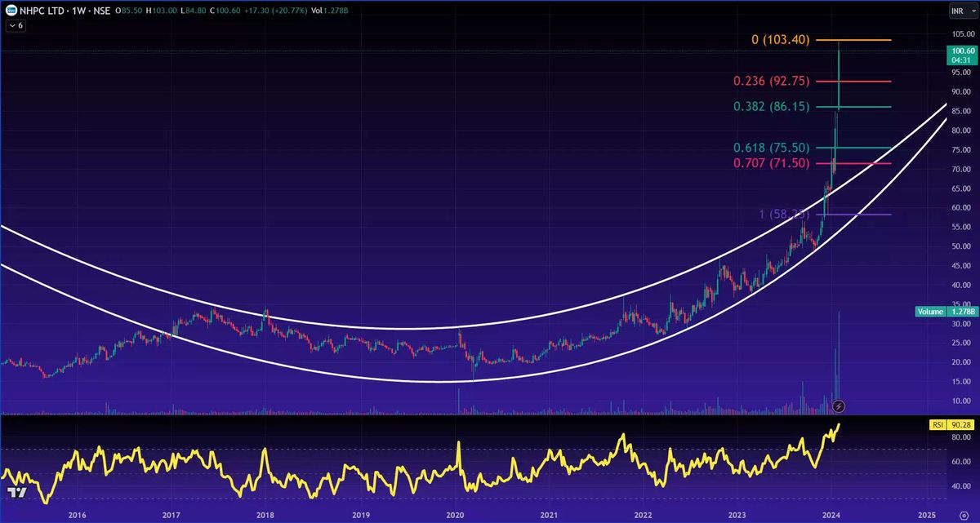Click the RSI scale 60.00 label

[960, 462]
